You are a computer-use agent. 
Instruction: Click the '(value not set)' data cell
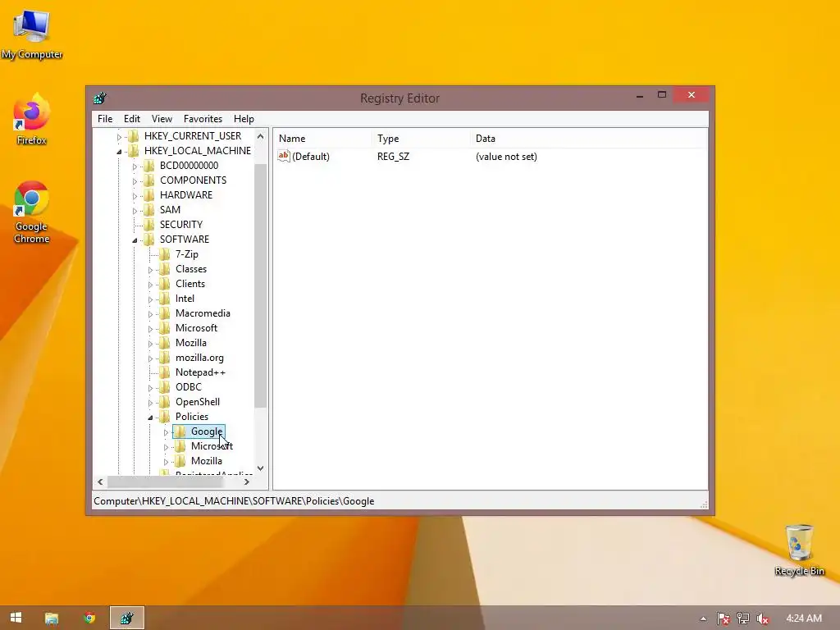coord(506,157)
